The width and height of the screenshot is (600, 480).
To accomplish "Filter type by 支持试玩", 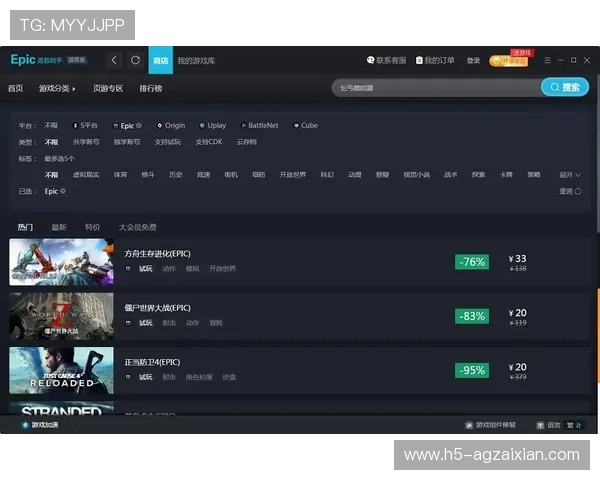I will point(168,142).
